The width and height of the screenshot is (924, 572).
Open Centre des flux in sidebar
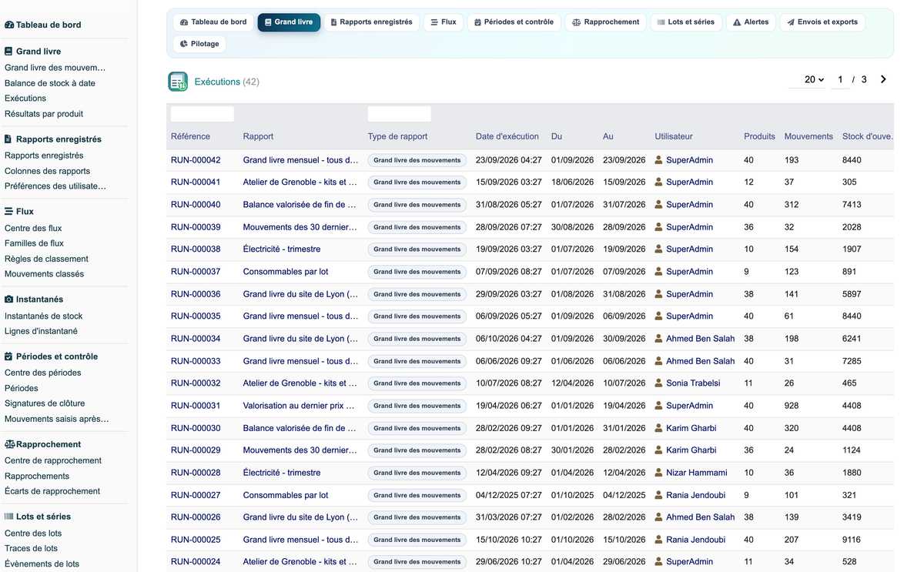[x=33, y=228]
